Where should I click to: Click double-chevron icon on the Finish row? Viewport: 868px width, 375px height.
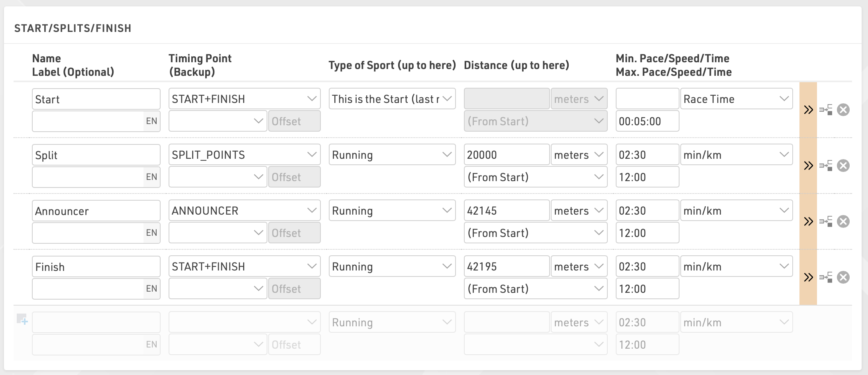(x=808, y=277)
